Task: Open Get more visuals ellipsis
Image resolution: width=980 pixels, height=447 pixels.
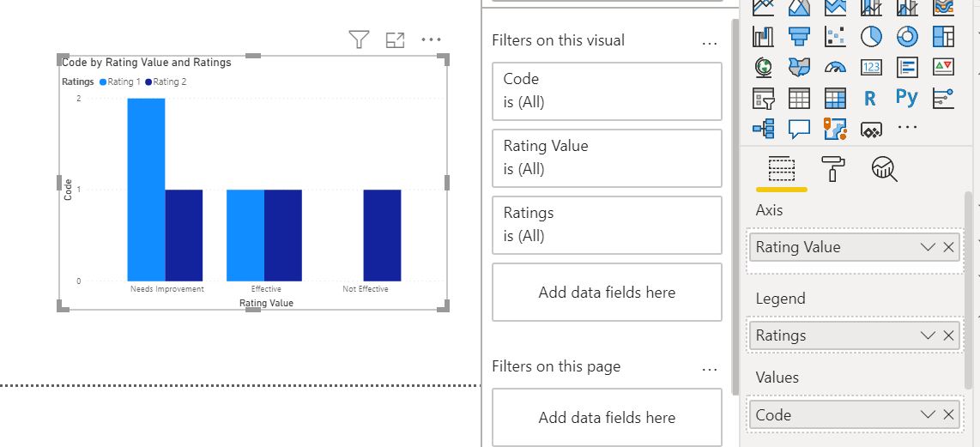Action: click(x=907, y=127)
